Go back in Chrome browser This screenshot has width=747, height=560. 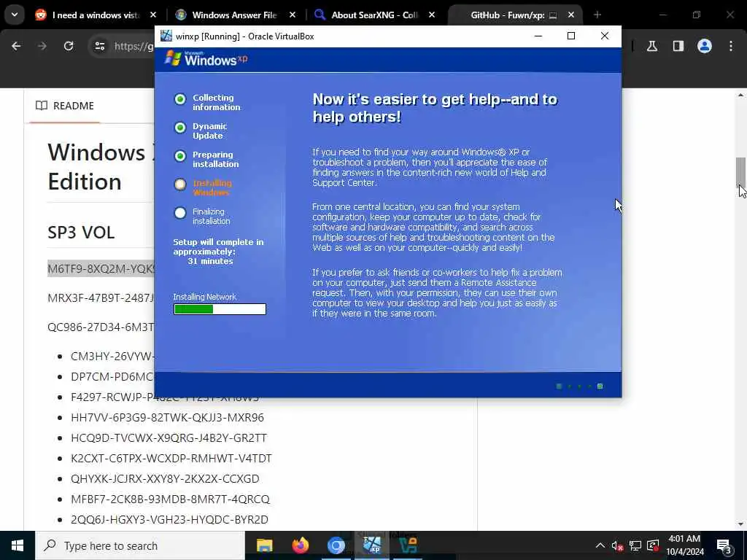pos(16,46)
